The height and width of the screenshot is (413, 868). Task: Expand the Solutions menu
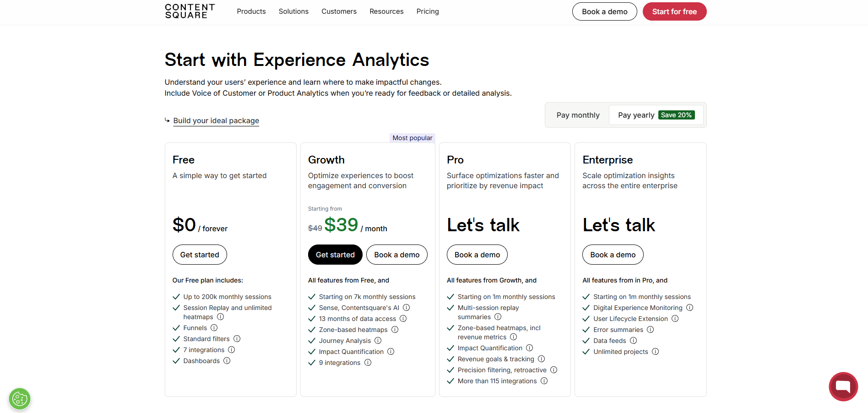coord(293,11)
